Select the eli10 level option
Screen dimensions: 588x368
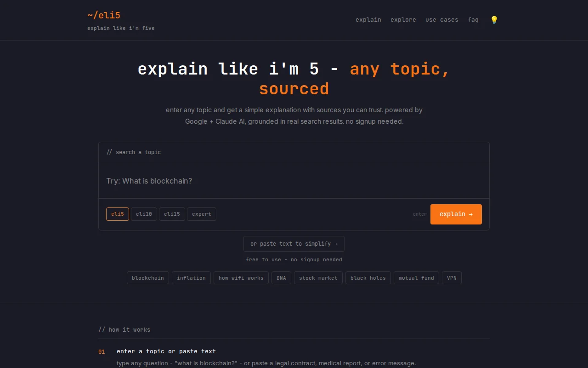click(144, 214)
